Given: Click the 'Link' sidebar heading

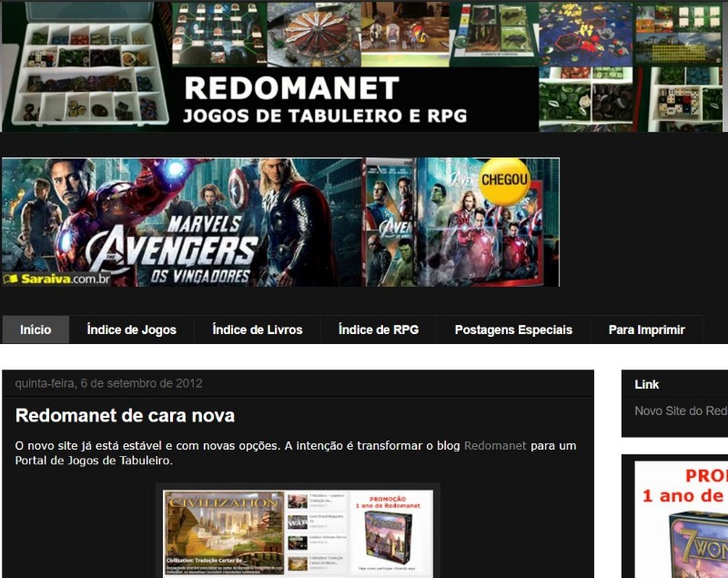Looking at the screenshot, I should (x=647, y=384).
